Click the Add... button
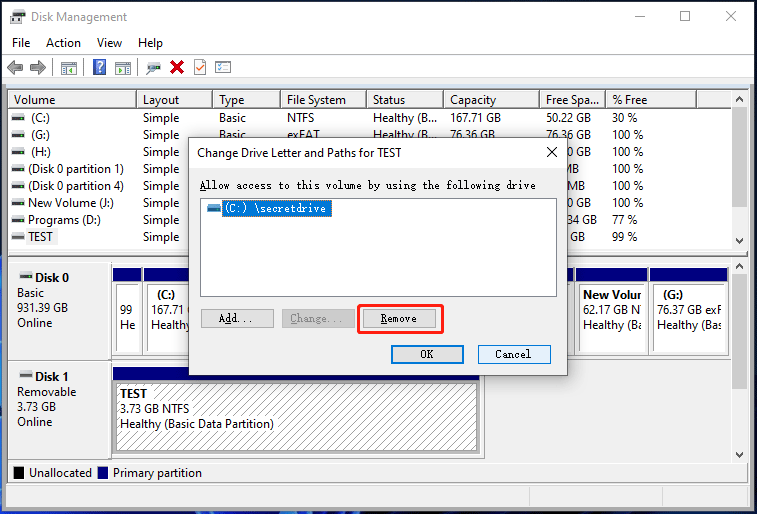The width and height of the screenshot is (757, 514). point(237,319)
